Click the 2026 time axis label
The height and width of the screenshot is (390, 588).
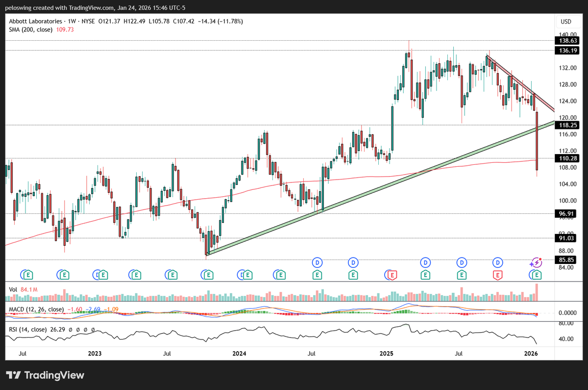click(531, 353)
